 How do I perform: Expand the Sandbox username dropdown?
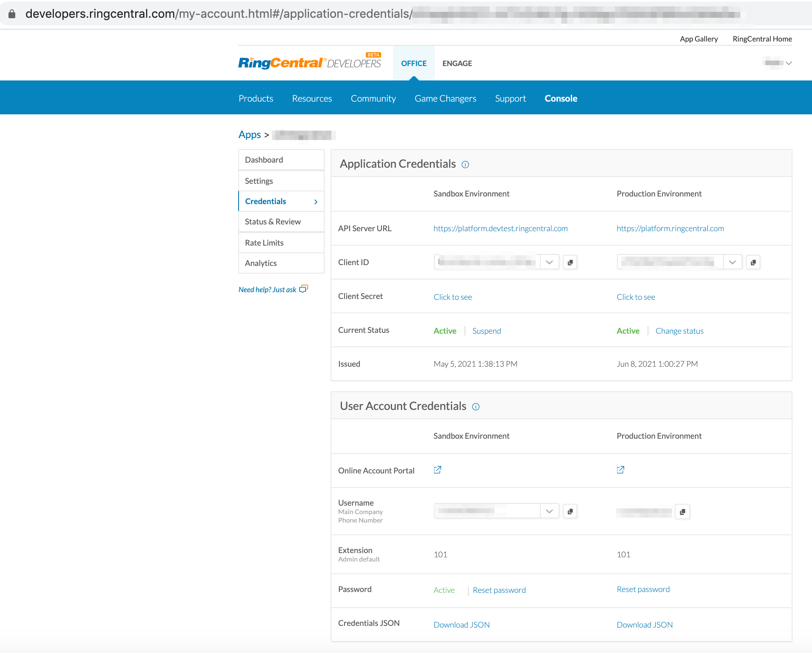coord(549,511)
